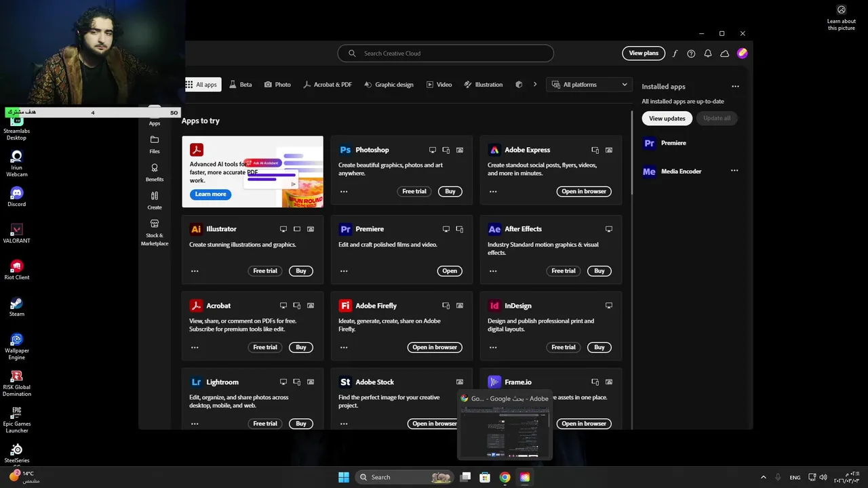The width and height of the screenshot is (868, 488).
Task: Click Premiere icon in Installed apps
Action: click(649, 143)
